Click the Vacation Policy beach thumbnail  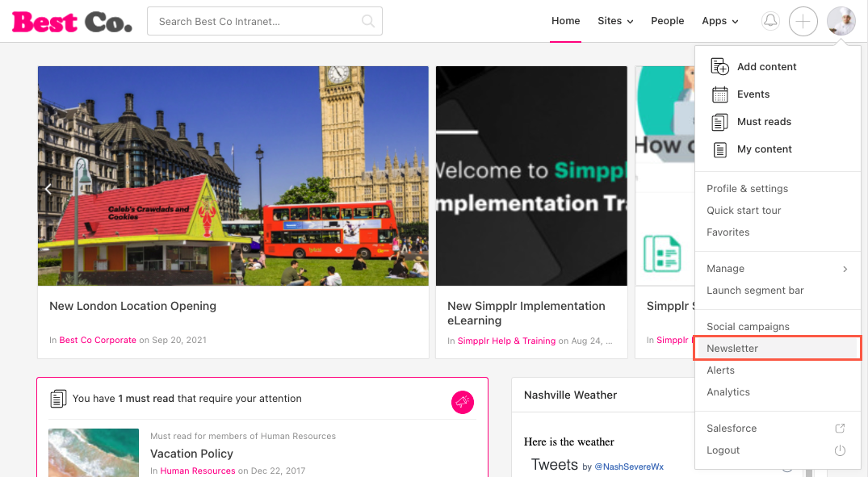click(x=94, y=452)
